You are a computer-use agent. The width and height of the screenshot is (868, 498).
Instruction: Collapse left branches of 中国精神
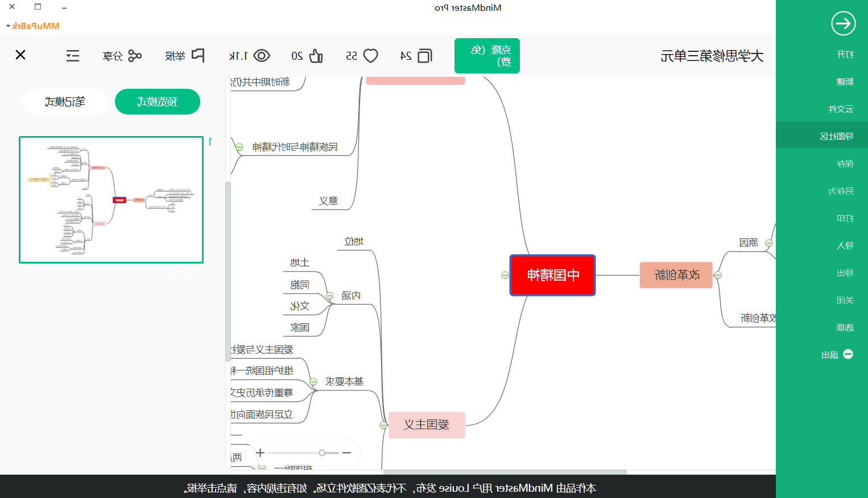click(505, 275)
